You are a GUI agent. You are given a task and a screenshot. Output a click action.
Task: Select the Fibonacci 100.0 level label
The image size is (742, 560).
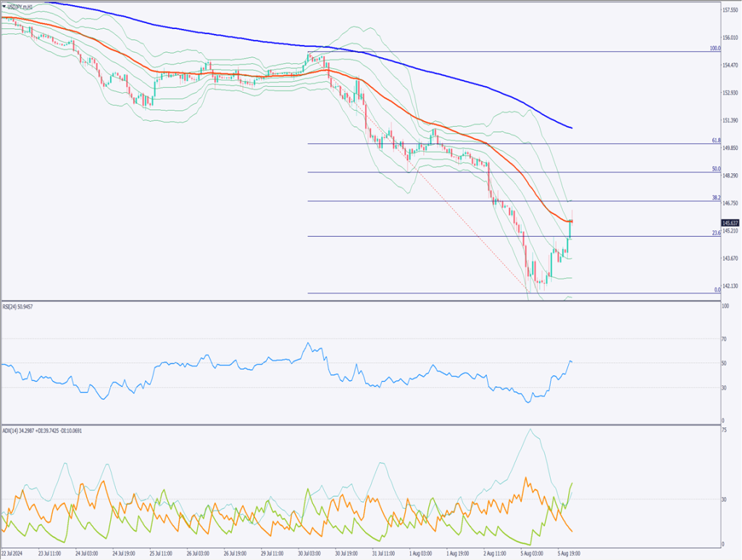pyautogui.click(x=714, y=49)
